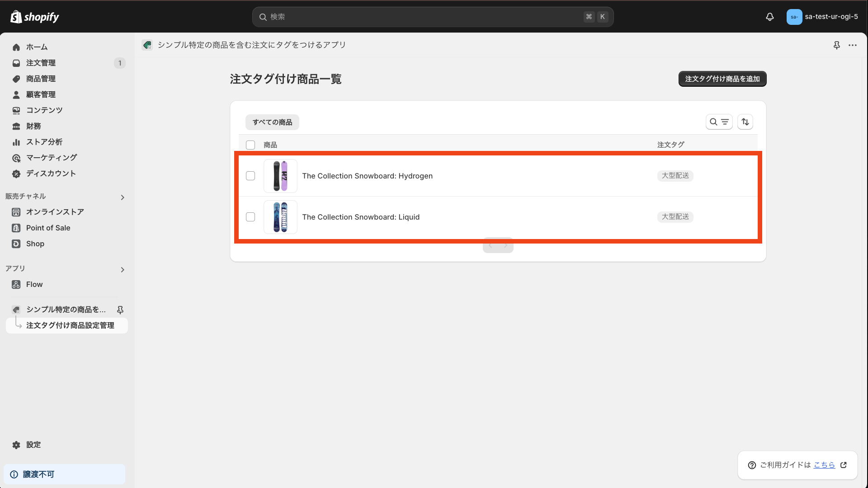
Task: Click the sort arrows icon
Action: [745, 122]
